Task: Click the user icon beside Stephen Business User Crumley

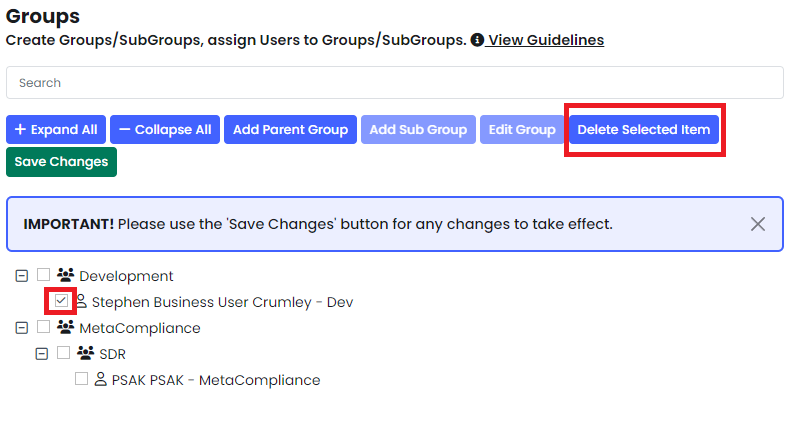Action: pyautogui.click(x=82, y=300)
